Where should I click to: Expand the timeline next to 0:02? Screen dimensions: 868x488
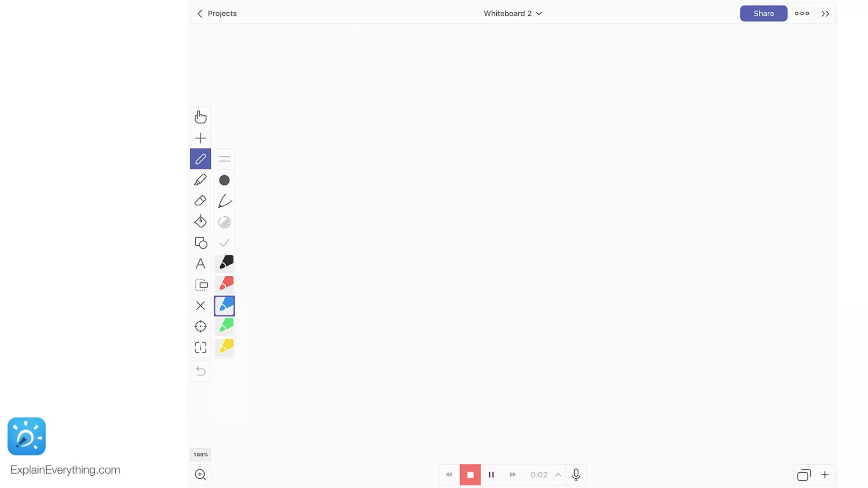(x=558, y=474)
